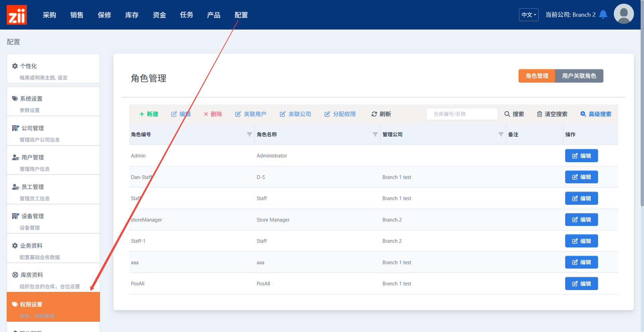Image resolution: width=644 pixels, height=332 pixels.
Task: Focus the 仓库编号/名称 search field
Action: point(462,114)
